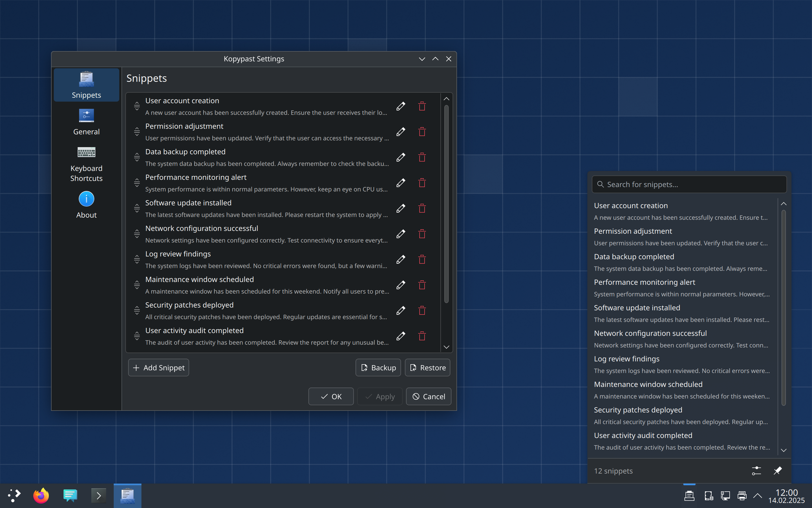Open the terminal from the taskbar
The height and width of the screenshot is (508, 812).
(99, 496)
